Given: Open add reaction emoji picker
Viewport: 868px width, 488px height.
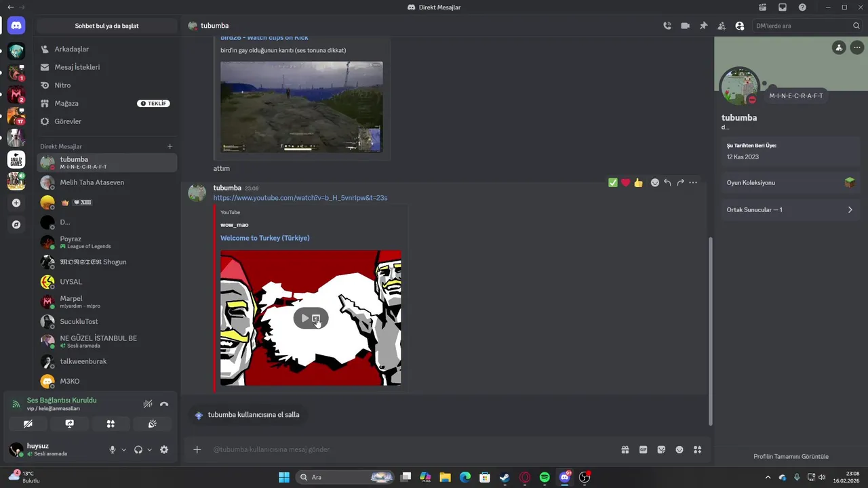Looking at the screenshot, I should (655, 182).
